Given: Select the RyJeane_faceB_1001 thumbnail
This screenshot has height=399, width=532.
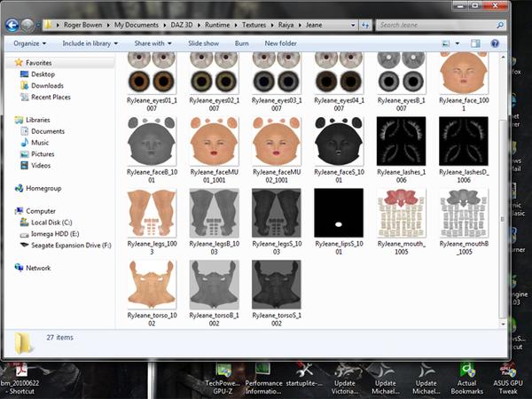Looking at the screenshot, I should [x=152, y=141].
